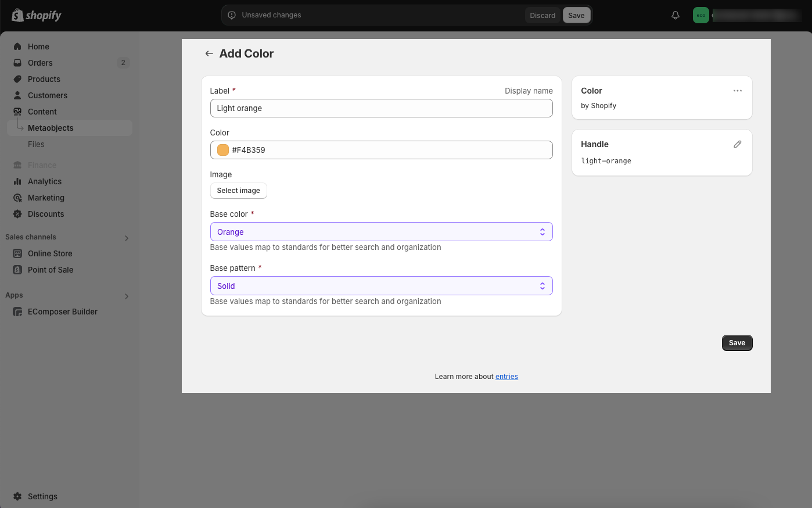This screenshot has width=812, height=508.
Task: Click the Products tag icon
Action: 17,79
